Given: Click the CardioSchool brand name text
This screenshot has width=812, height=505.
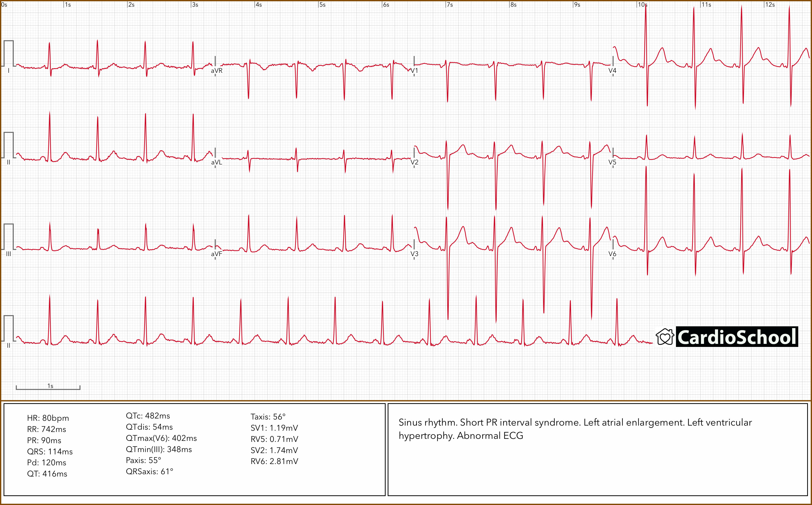Looking at the screenshot, I should pos(737,337).
